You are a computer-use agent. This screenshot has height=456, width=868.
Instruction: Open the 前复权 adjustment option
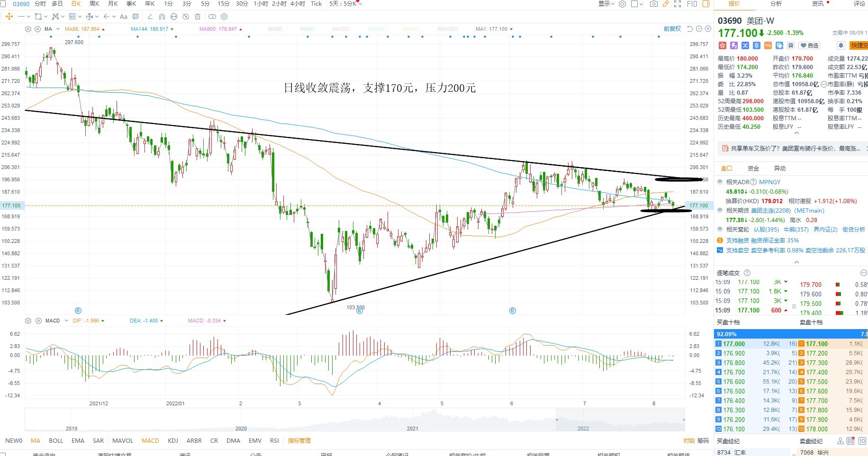672,29
